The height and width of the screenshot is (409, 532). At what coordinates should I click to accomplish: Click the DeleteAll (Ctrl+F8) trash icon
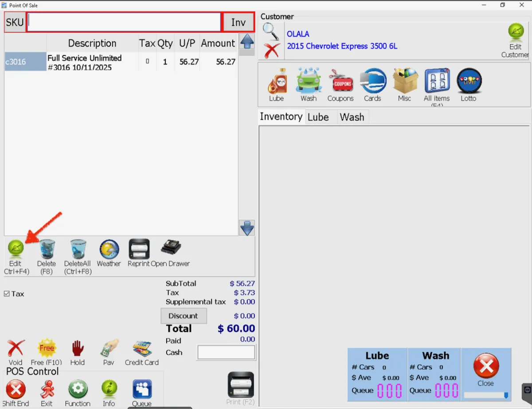tap(78, 249)
